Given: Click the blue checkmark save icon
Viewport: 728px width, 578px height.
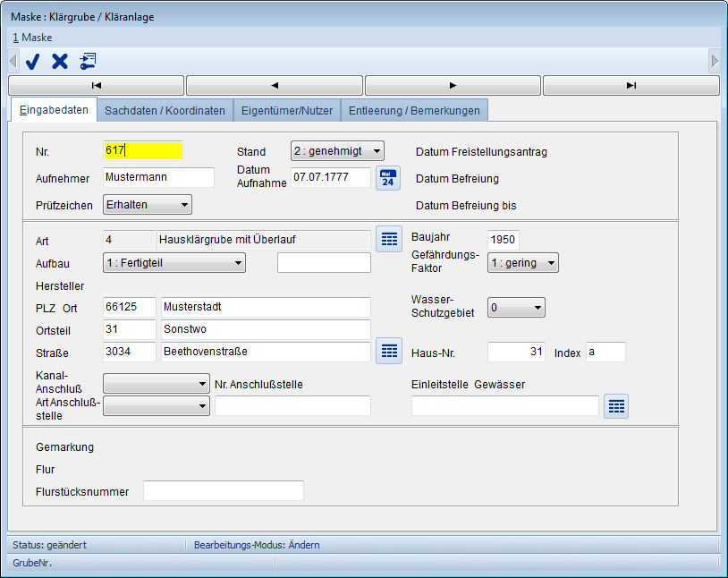Looking at the screenshot, I should click(x=33, y=61).
